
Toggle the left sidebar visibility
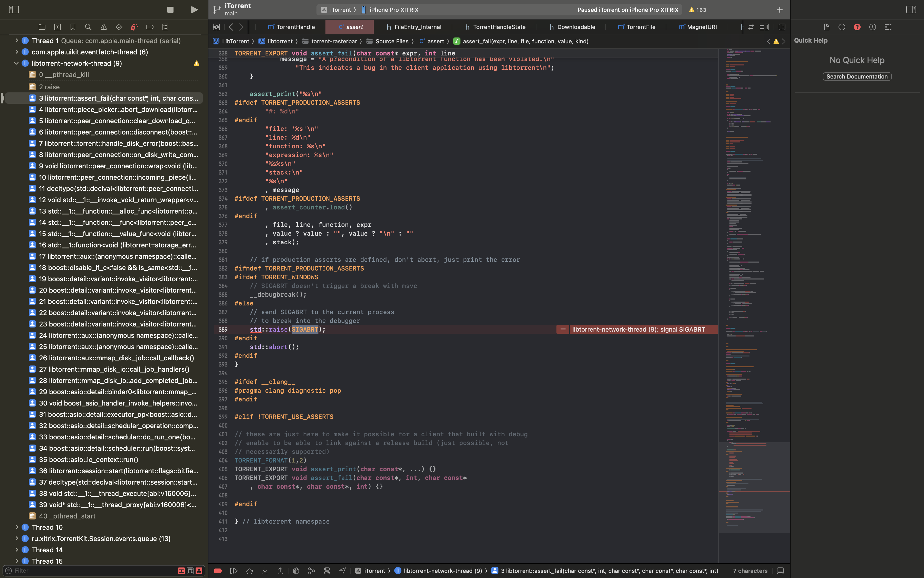tap(14, 9)
